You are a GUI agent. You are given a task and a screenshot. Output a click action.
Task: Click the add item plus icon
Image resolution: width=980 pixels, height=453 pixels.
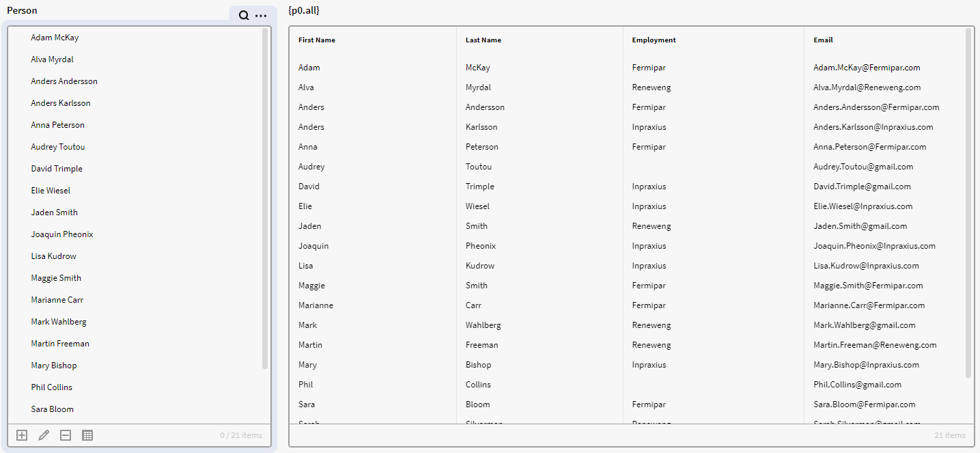[22, 435]
